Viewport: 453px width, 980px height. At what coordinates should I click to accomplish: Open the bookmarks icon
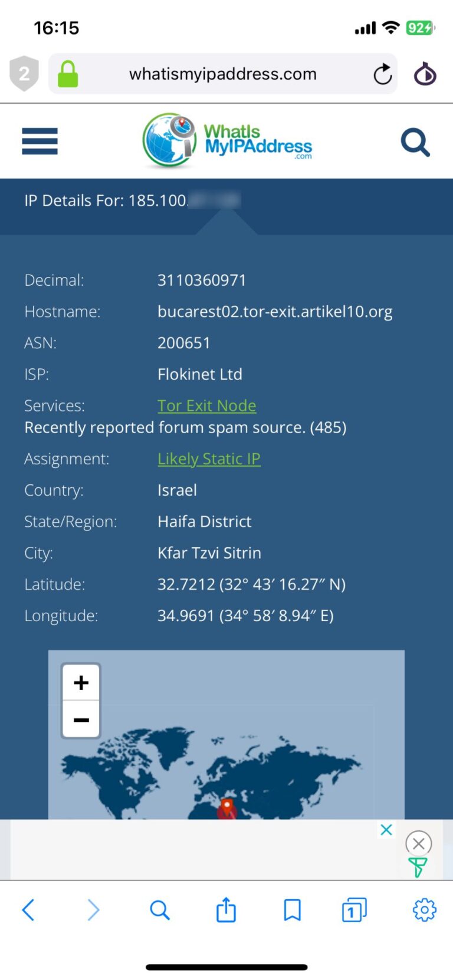292,910
